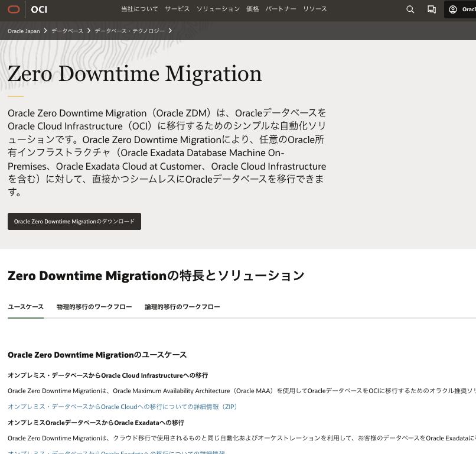This screenshot has width=476, height=454.
Task: Open the 価格 menu item
Action: [x=252, y=9]
